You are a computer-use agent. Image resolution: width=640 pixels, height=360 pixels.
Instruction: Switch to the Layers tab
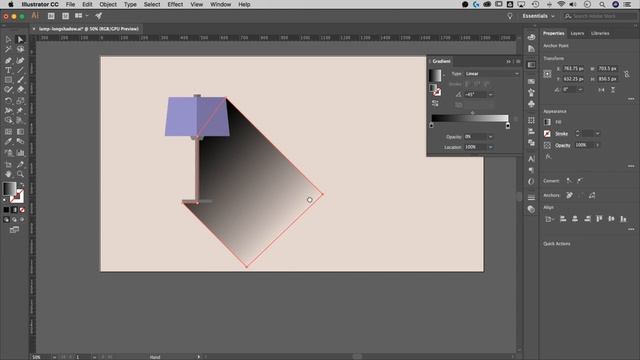(x=577, y=33)
